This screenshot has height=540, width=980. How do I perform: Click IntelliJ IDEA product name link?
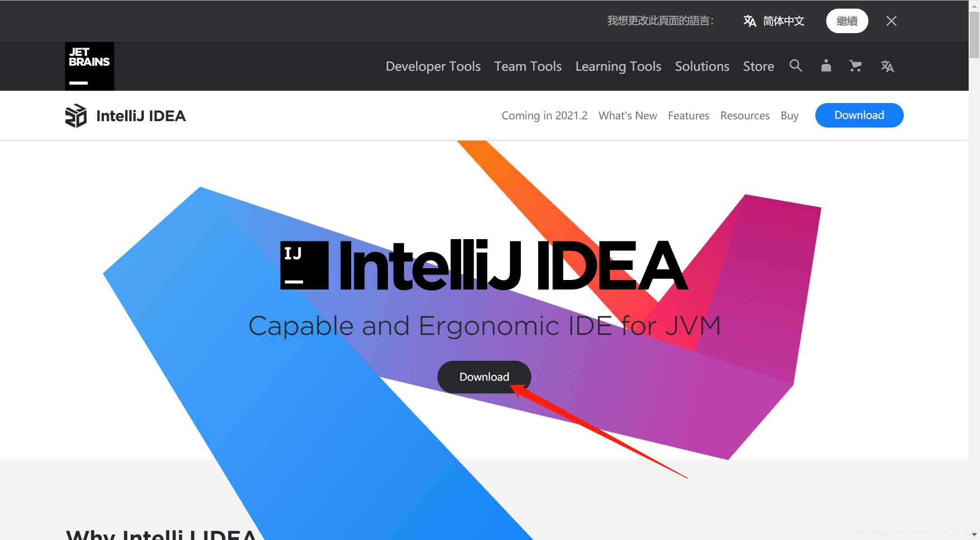tap(141, 116)
